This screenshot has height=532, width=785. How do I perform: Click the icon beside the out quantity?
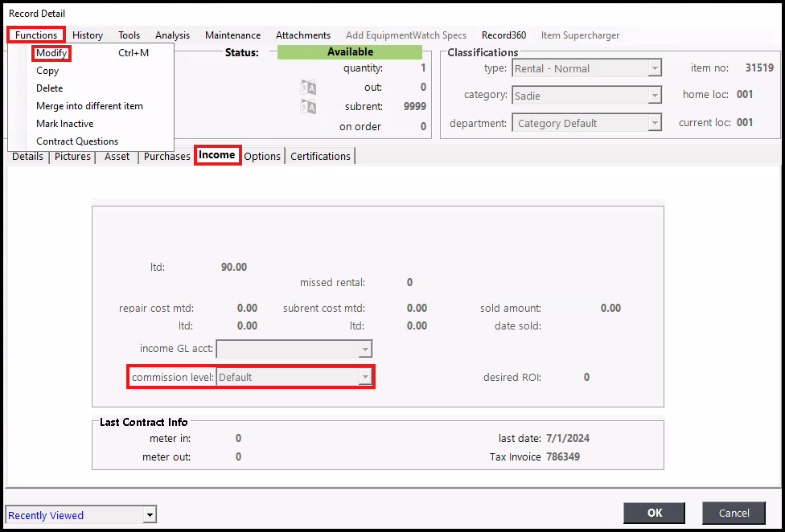click(308, 88)
